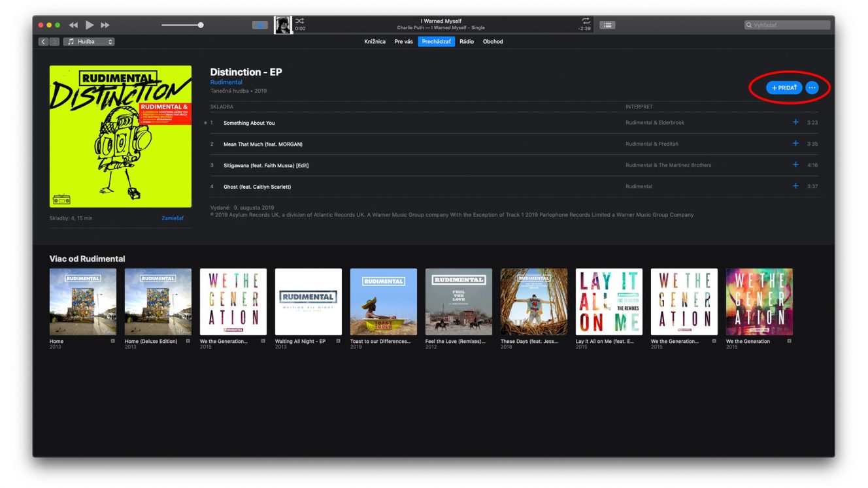The width and height of the screenshot is (868, 488).
Task: Open the Home (Deluxe Edition) album cover
Action: click(x=158, y=302)
